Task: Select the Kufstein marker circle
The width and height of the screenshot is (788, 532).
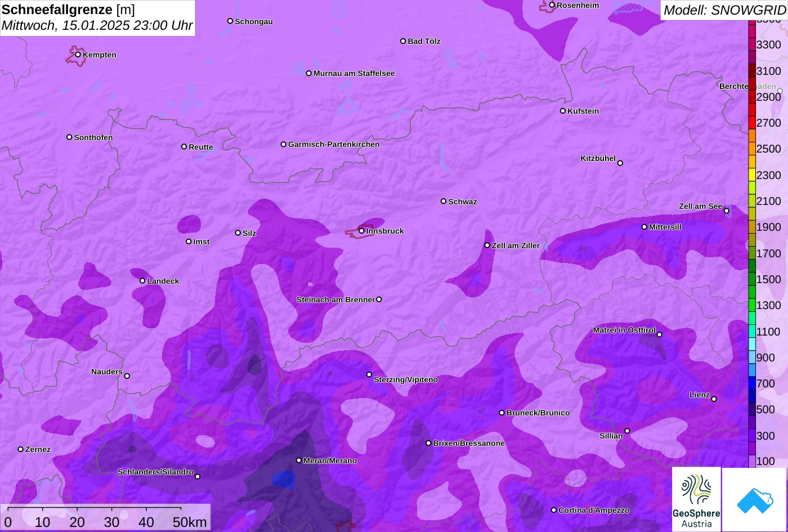Action: (x=563, y=111)
